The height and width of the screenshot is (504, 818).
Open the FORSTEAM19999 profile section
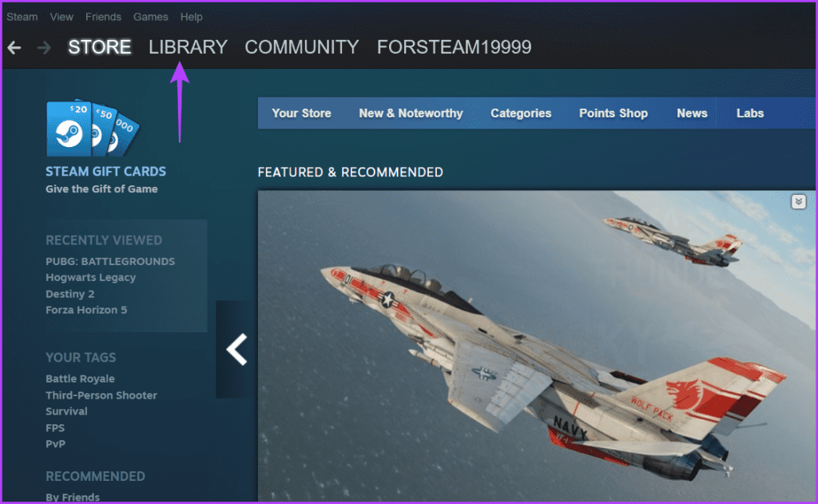coord(454,47)
